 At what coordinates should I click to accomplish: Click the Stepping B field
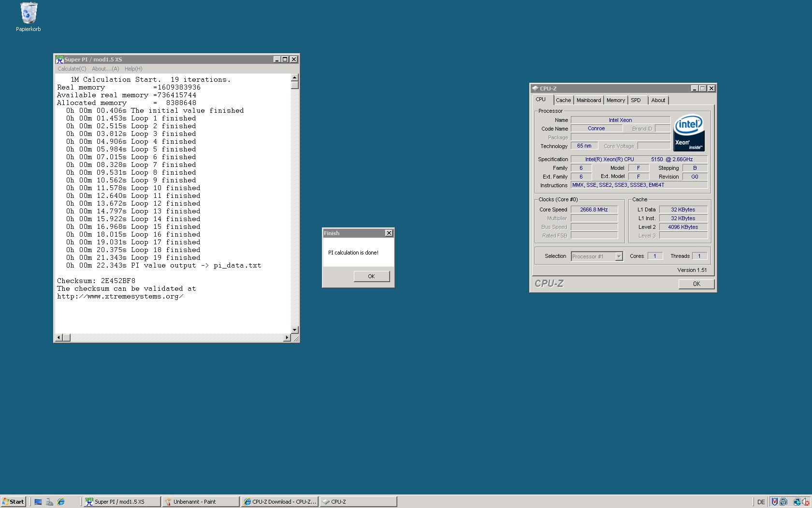click(695, 168)
